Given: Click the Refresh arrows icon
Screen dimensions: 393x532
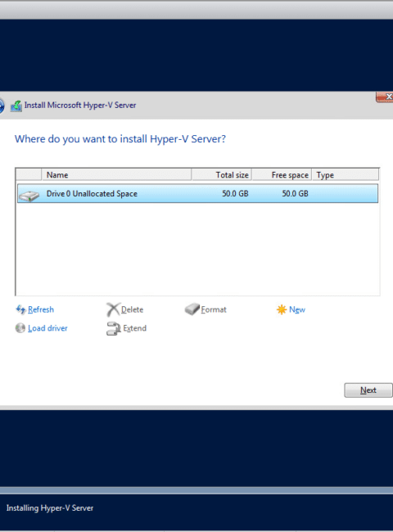Looking at the screenshot, I should coord(20,309).
